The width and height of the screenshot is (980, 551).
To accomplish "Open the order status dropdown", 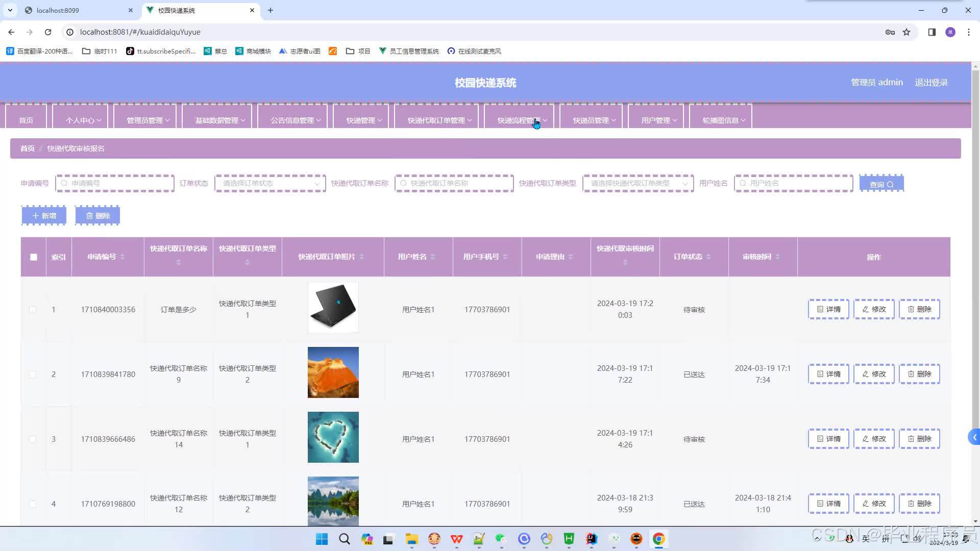I will click(270, 184).
